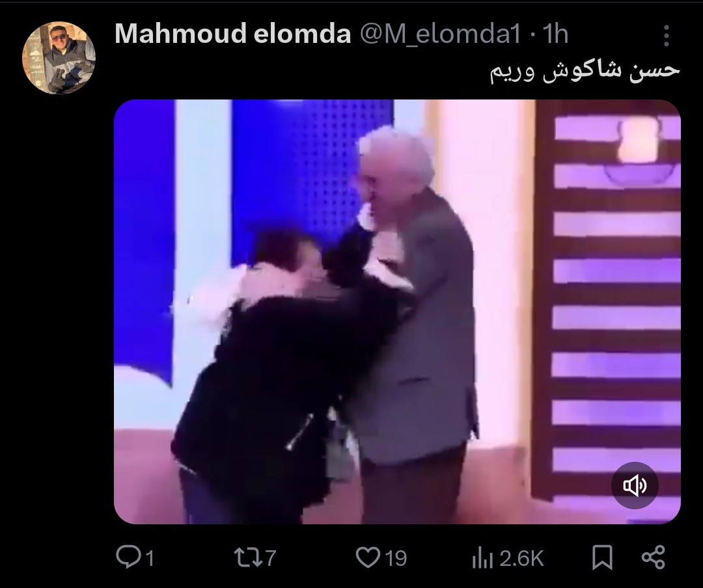Share the post using the share icon
The image size is (703, 588).
654,557
